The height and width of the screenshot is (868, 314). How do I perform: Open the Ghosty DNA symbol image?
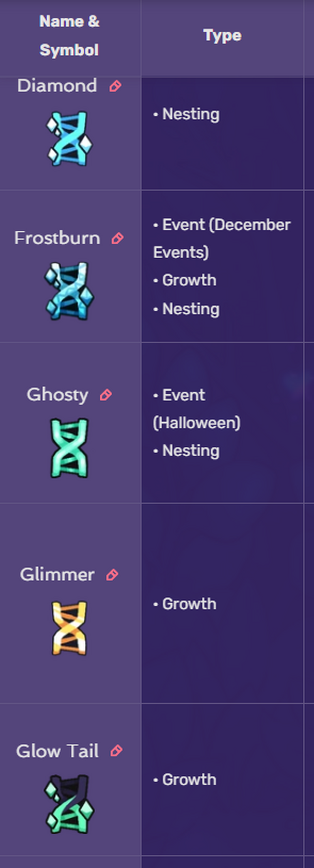(69, 448)
